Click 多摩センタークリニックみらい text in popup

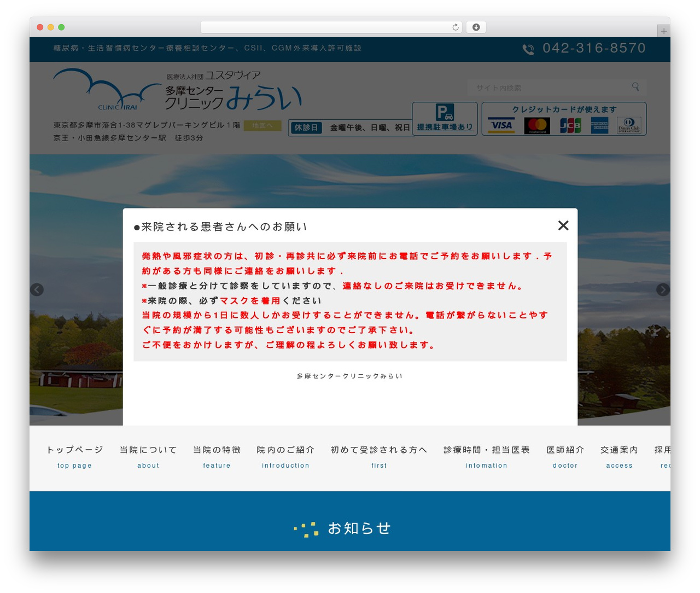pos(350,376)
